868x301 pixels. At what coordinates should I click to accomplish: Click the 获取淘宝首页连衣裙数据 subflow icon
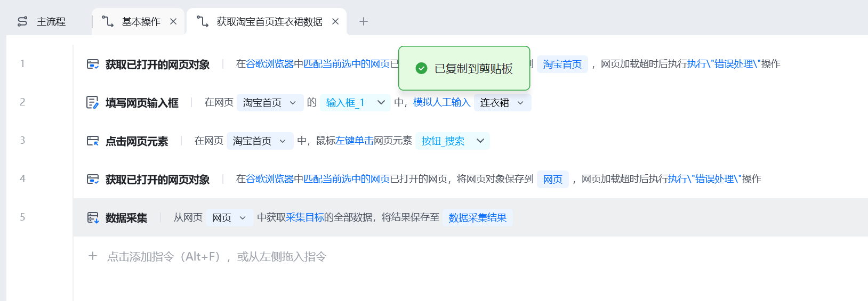click(x=203, y=21)
